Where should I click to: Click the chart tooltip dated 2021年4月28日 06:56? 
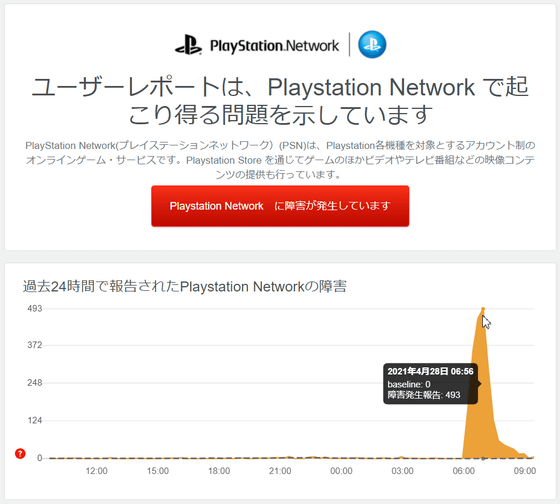[x=431, y=384]
